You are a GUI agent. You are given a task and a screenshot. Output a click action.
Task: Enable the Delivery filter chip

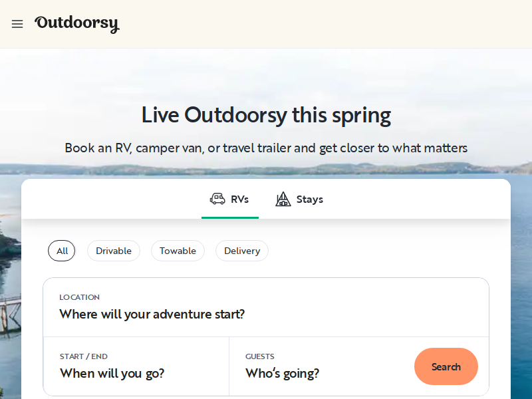point(242,251)
